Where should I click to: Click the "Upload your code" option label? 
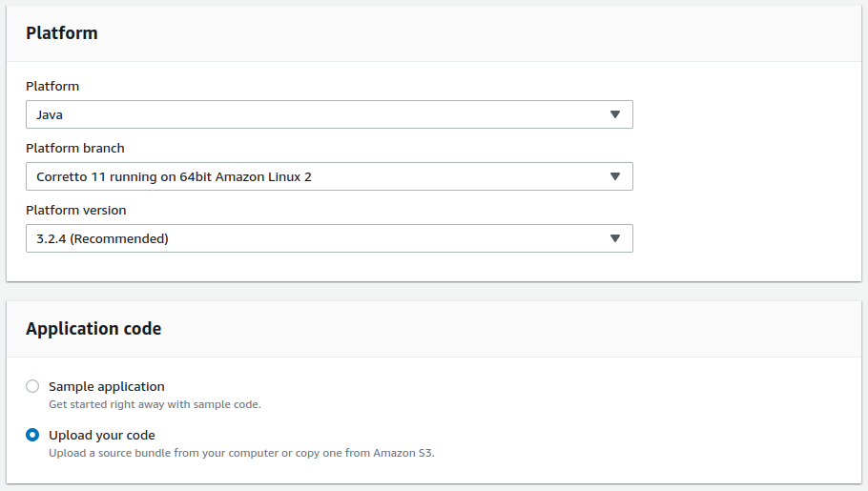tap(102, 436)
